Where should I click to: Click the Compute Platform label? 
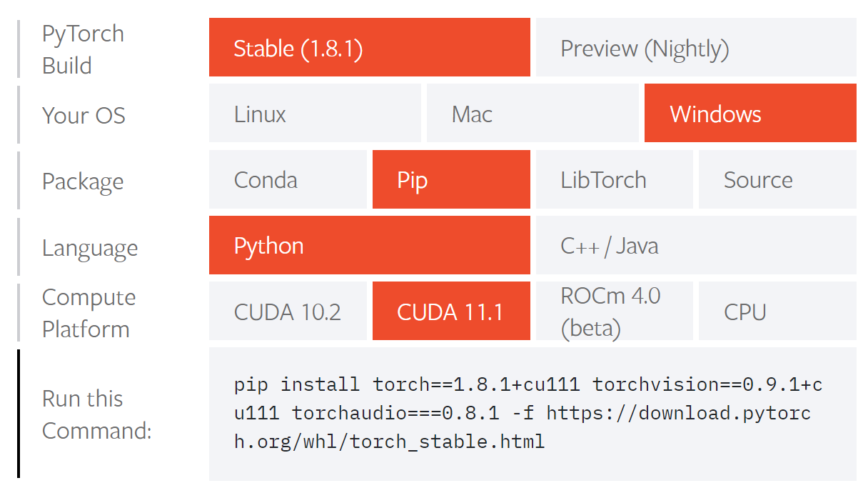tap(89, 312)
